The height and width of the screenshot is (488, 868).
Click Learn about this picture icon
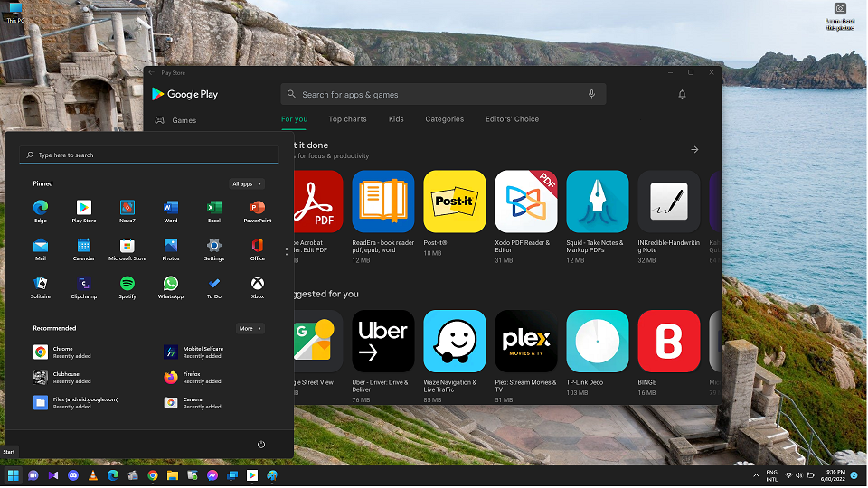(840, 15)
